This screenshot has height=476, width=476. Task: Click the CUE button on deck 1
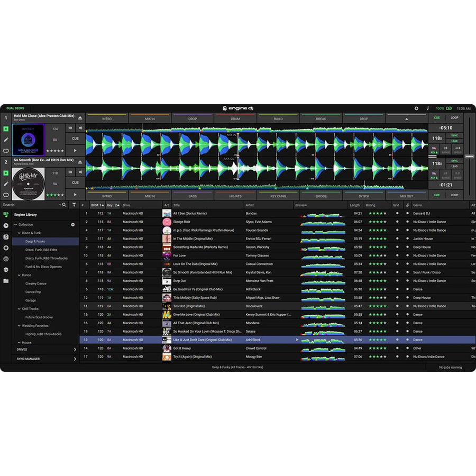(x=75, y=139)
